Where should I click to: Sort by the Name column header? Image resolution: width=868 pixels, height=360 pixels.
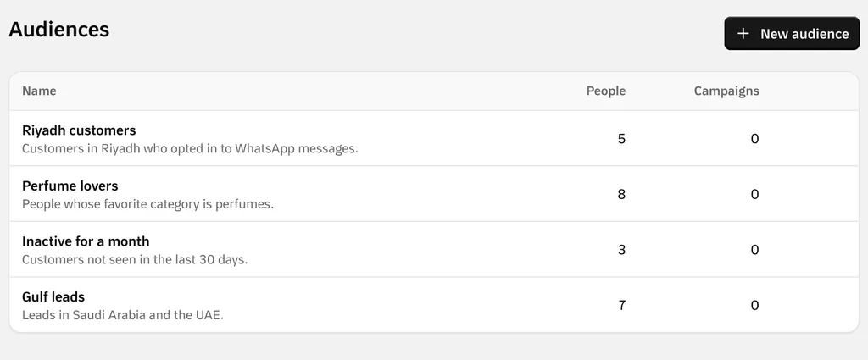[x=39, y=91]
